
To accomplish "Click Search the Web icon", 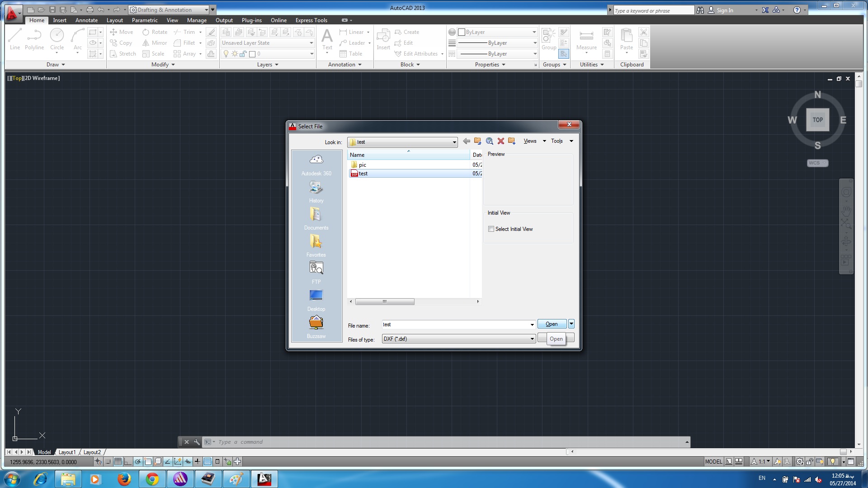I will [x=489, y=141].
